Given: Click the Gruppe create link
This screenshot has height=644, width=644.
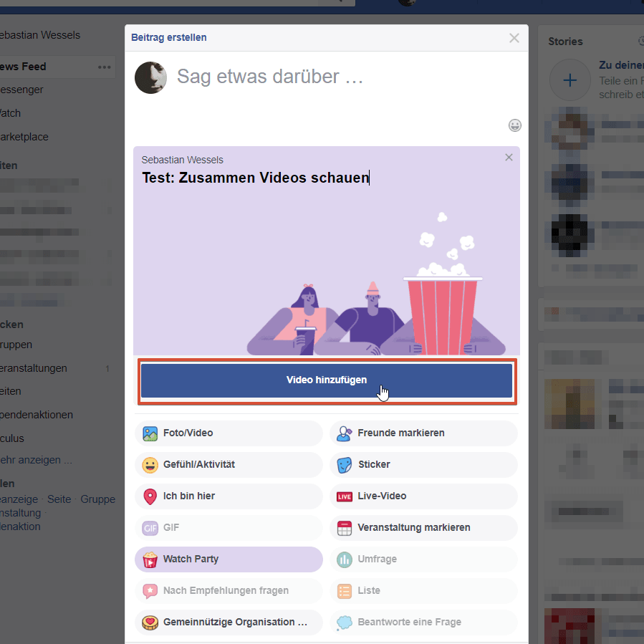Looking at the screenshot, I should 97,499.
